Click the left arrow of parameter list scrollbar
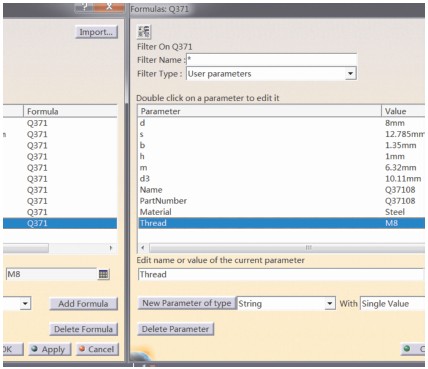The width and height of the screenshot is (428, 369). pyautogui.click(x=143, y=248)
